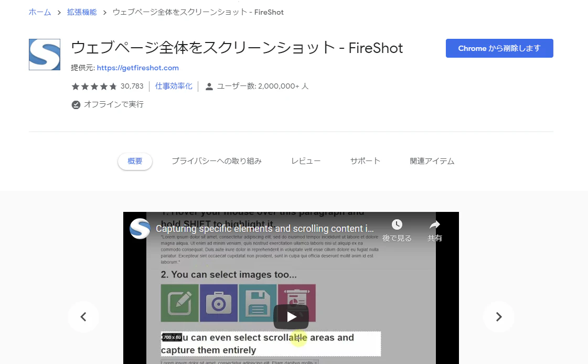Click the five-star rating icons
588x364 pixels.
[94, 87]
